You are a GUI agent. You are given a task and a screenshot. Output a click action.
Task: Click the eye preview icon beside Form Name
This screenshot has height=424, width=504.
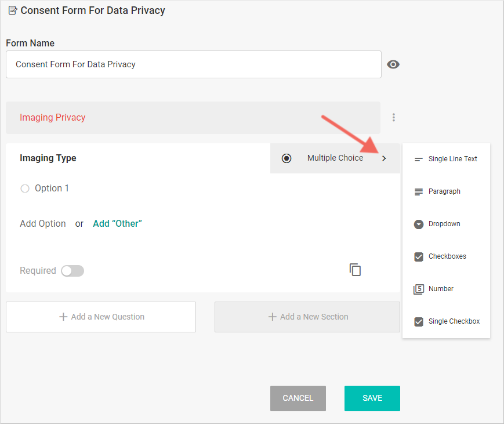point(393,64)
